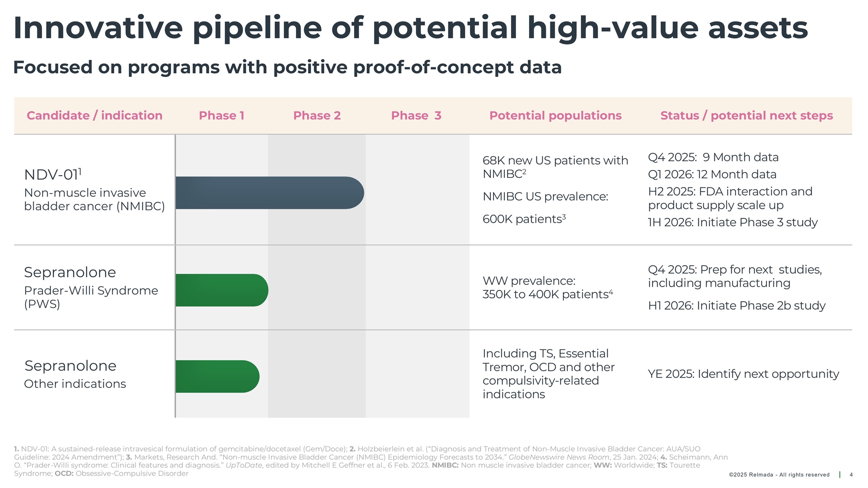Click the green Prader-Willi Syndrome progress bar

click(x=221, y=290)
